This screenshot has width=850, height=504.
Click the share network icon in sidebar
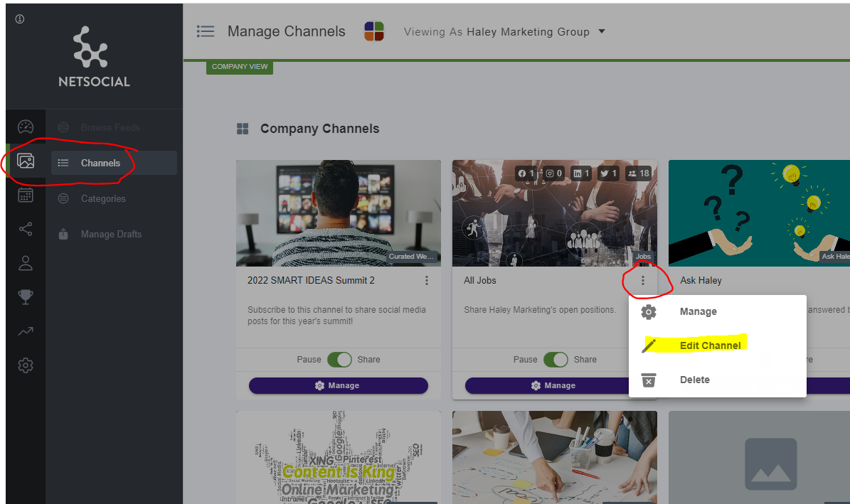pyautogui.click(x=26, y=229)
